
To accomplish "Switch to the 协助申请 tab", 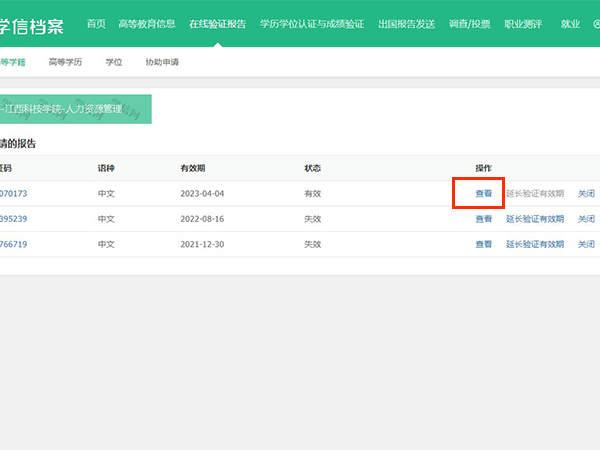I will point(162,62).
